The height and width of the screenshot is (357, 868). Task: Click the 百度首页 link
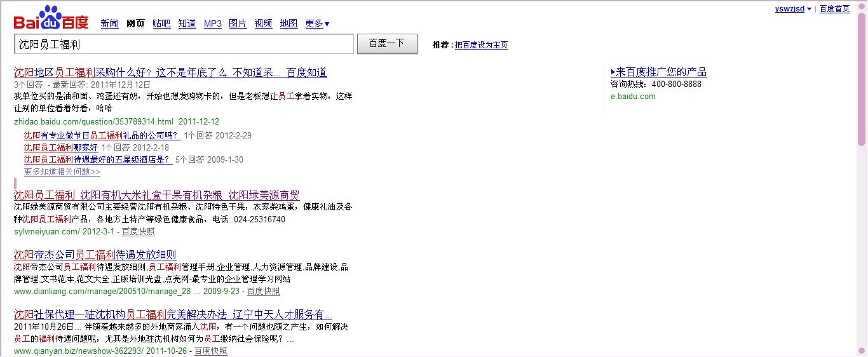834,9
